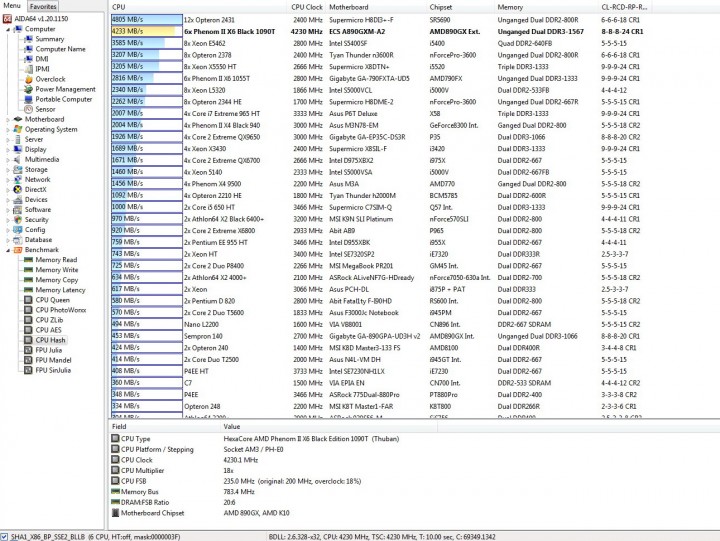
Task: Open Computer Name entry icon
Action: 28,49
